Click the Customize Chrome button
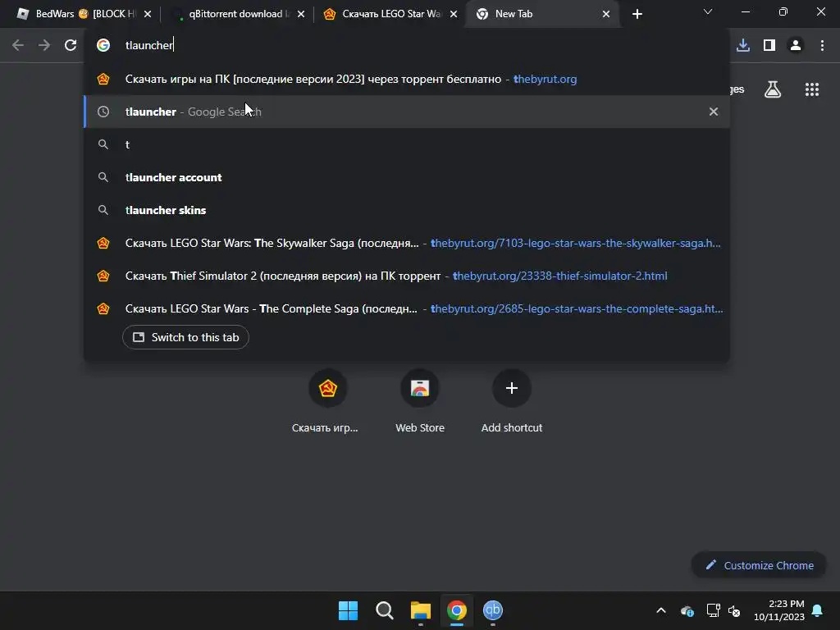840x630 pixels. point(759,565)
